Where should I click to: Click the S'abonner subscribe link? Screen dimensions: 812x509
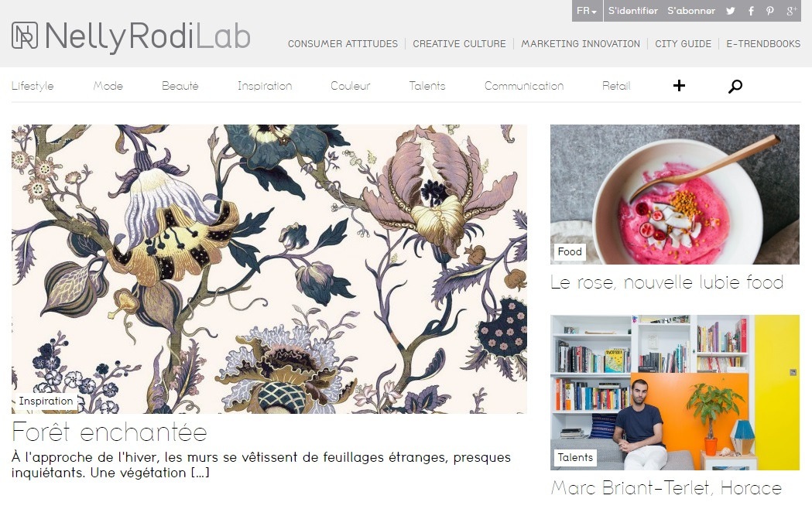(x=691, y=11)
